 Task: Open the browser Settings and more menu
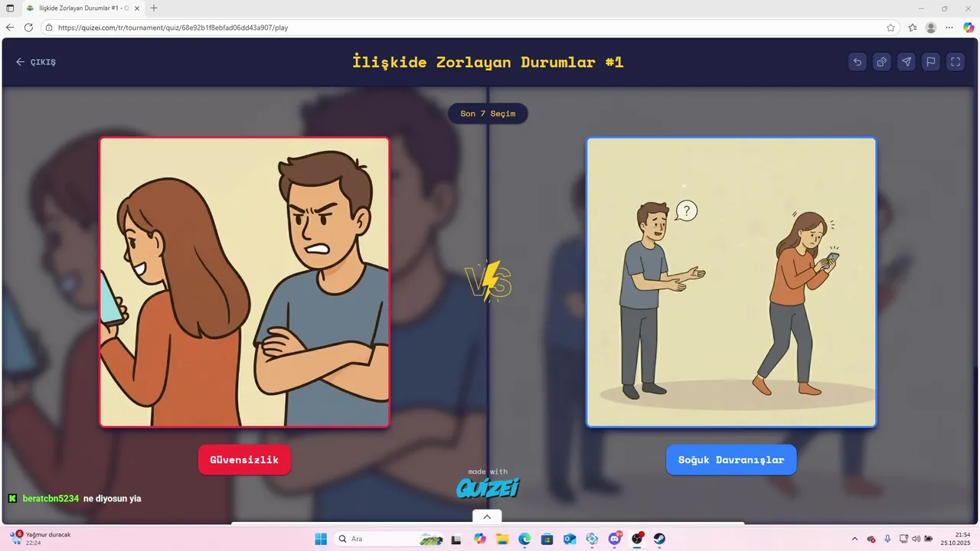coord(949,28)
